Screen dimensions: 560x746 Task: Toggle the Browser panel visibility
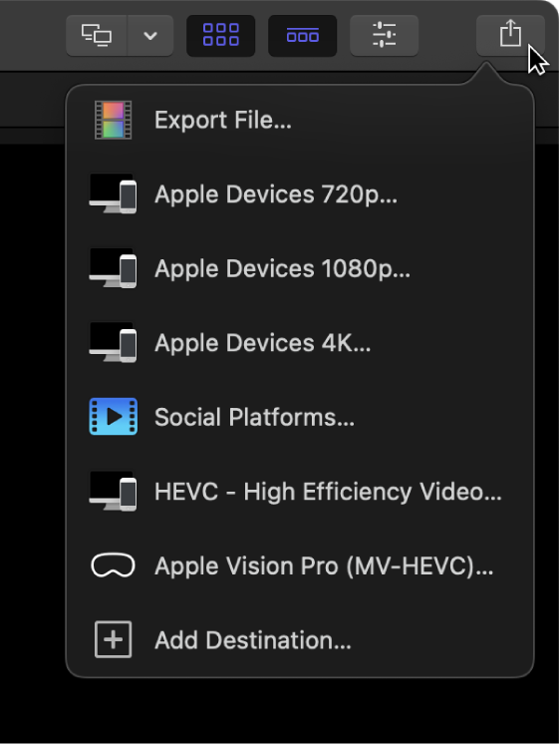pyautogui.click(x=220, y=35)
